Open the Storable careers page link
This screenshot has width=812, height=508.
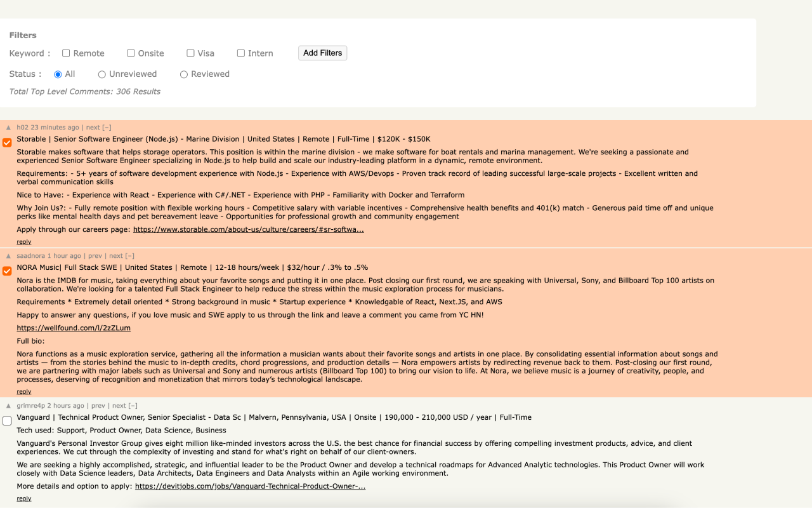coord(248,230)
